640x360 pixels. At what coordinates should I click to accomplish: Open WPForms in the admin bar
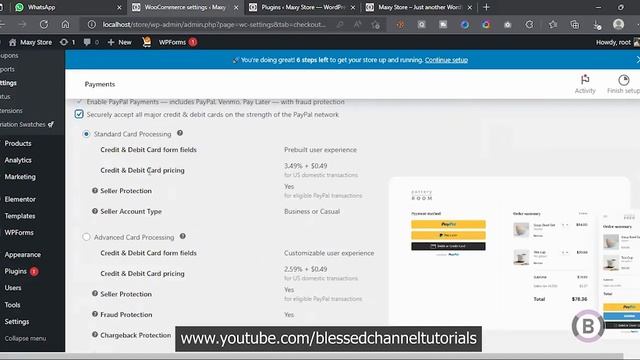point(178,42)
